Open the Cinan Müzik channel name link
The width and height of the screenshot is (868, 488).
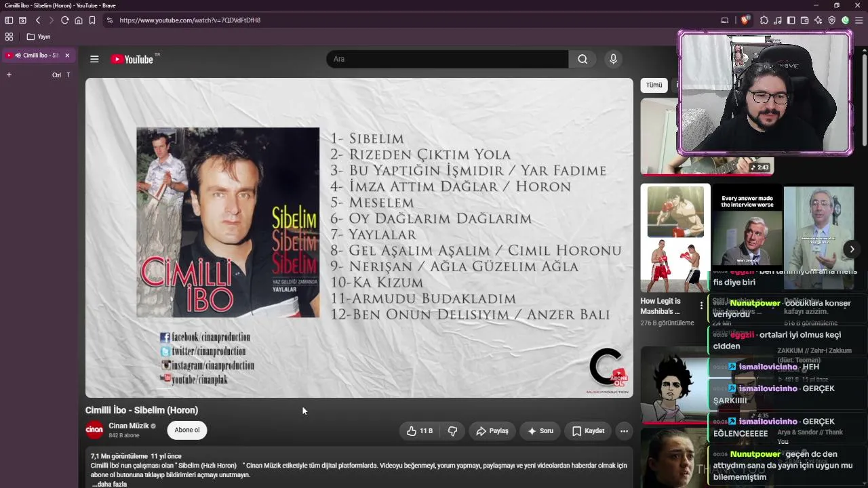(129, 426)
